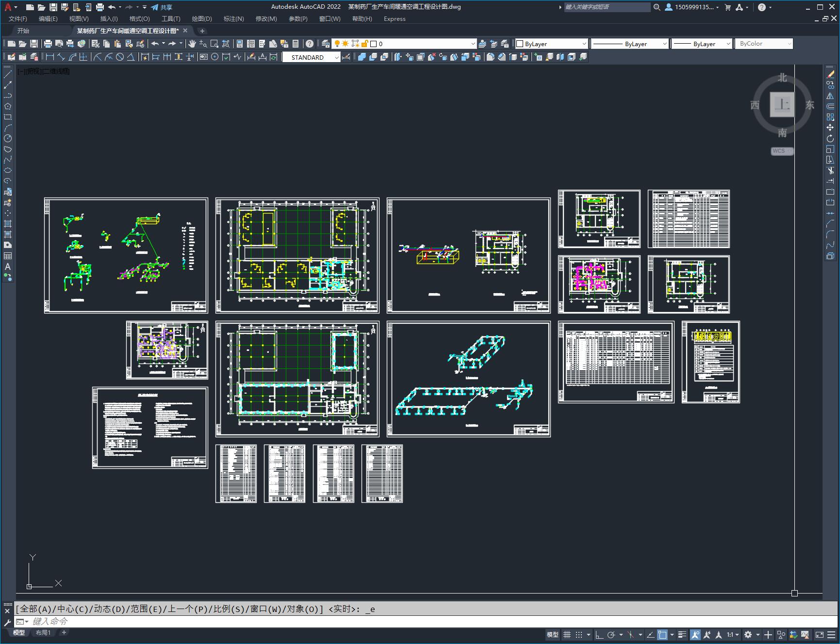840x644 pixels.
Task: Open the Express menu
Action: (x=395, y=18)
